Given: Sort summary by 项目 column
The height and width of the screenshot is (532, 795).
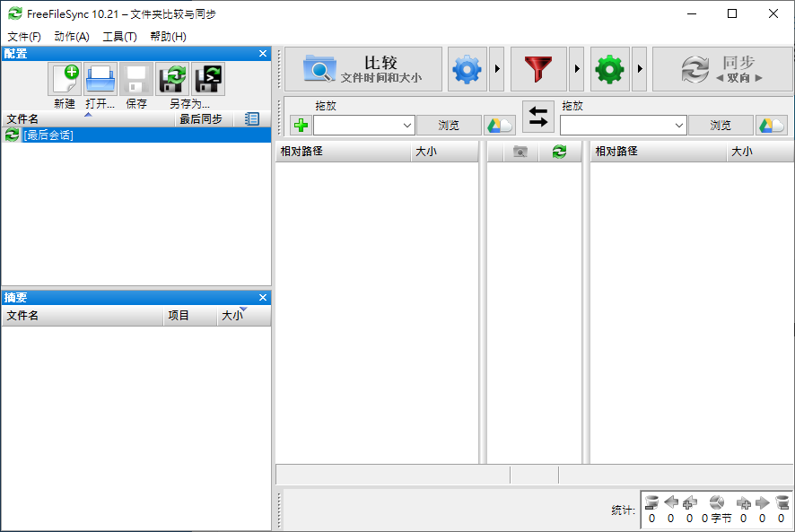Looking at the screenshot, I should [190, 316].
